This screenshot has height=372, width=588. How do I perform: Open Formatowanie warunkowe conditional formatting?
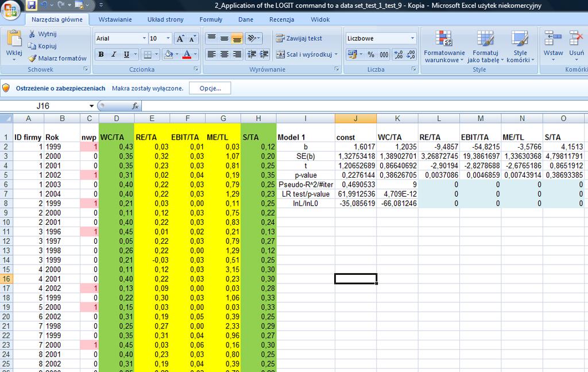point(444,46)
